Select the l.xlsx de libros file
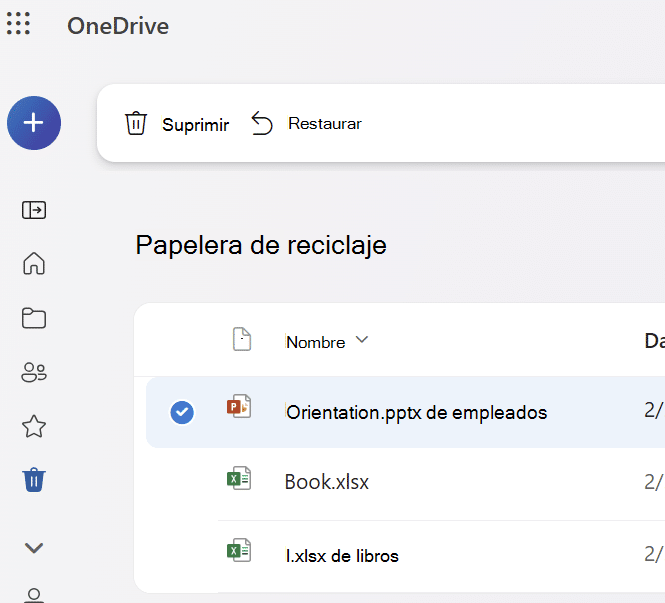This screenshot has height=603, width=665. 342,555
